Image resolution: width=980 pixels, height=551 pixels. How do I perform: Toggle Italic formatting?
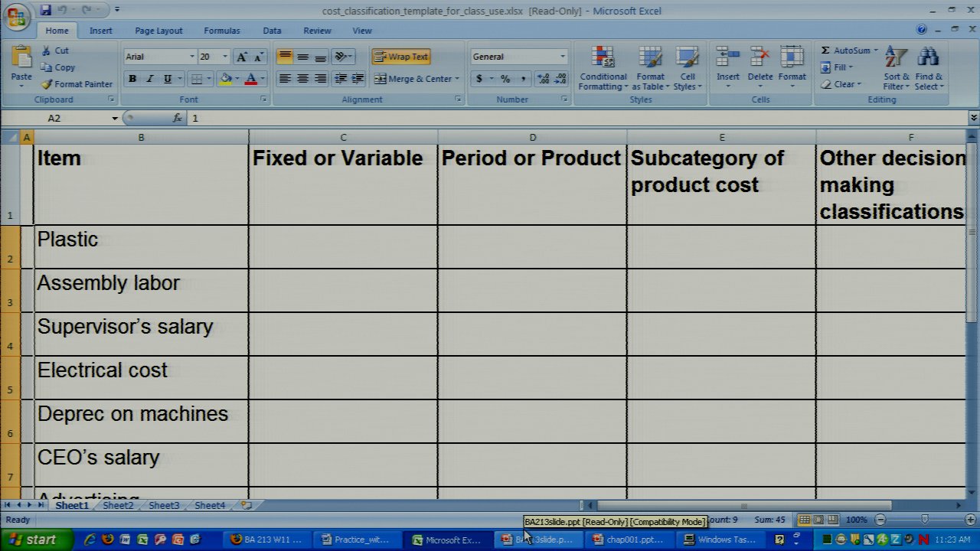(150, 79)
